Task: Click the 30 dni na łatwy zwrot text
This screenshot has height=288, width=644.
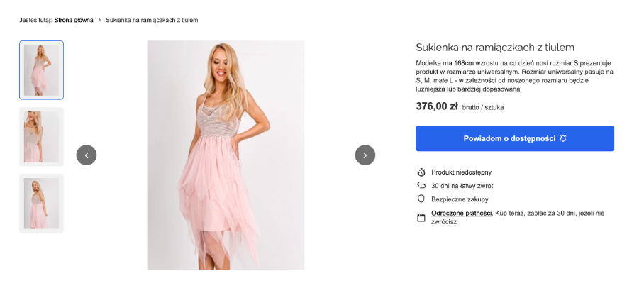Action: point(463,185)
